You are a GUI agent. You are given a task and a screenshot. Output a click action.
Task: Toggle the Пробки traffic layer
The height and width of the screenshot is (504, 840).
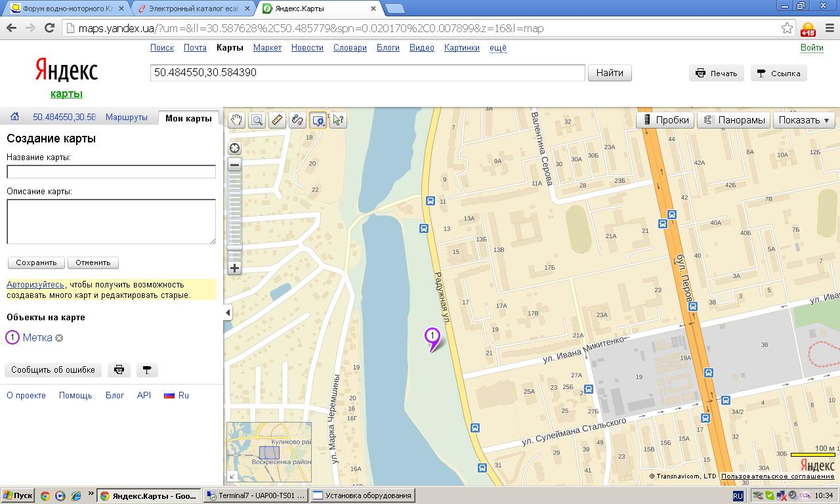point(665,120)
